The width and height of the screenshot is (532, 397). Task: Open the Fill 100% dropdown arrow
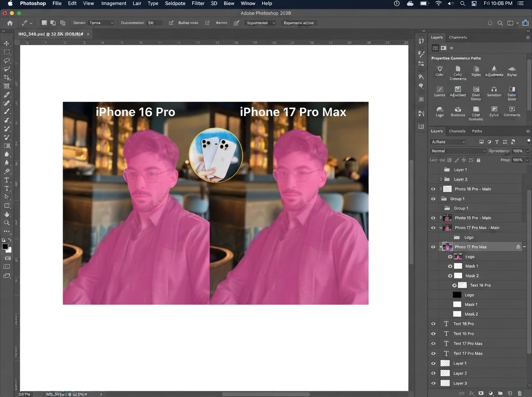(x=528, y=160)
